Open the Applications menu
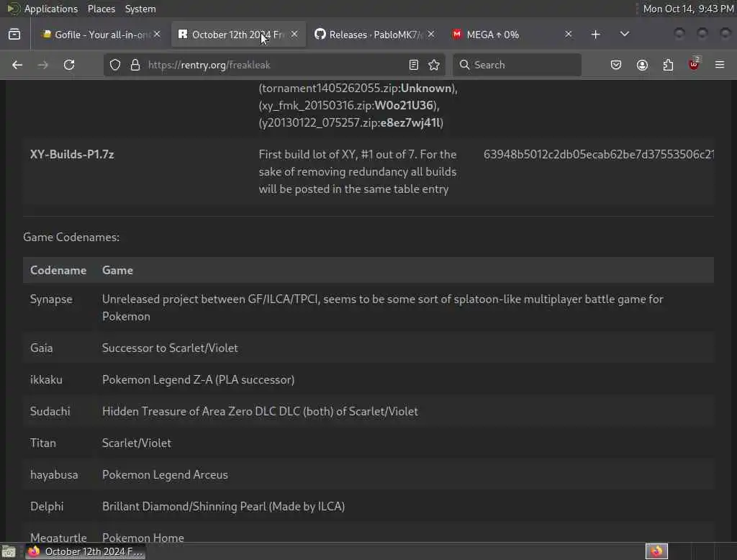 coord(51,9)
